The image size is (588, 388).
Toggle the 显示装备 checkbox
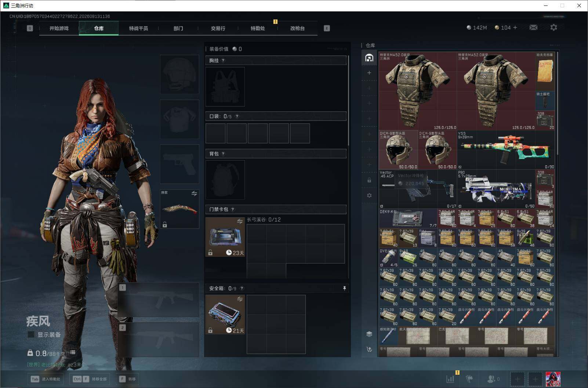click(x=31, y=335)
